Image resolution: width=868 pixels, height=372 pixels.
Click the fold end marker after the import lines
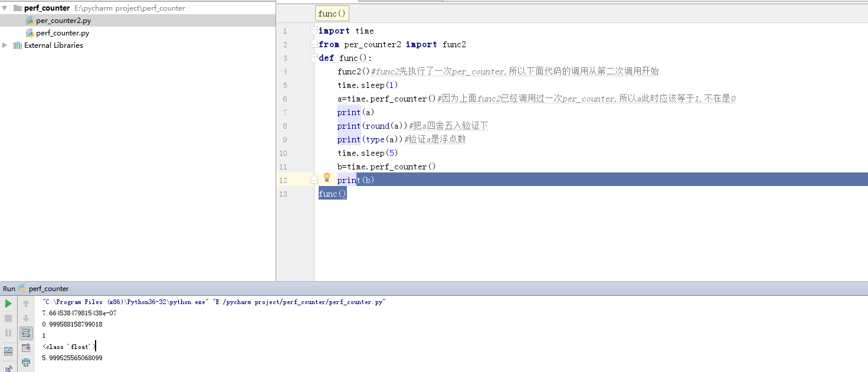pyautogui.click(x=315, y=44)
